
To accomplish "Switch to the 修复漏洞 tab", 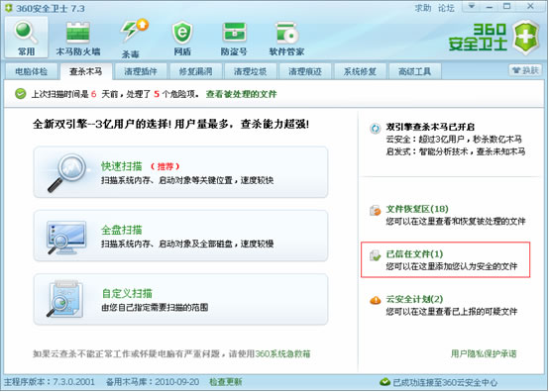I will 196,71.
